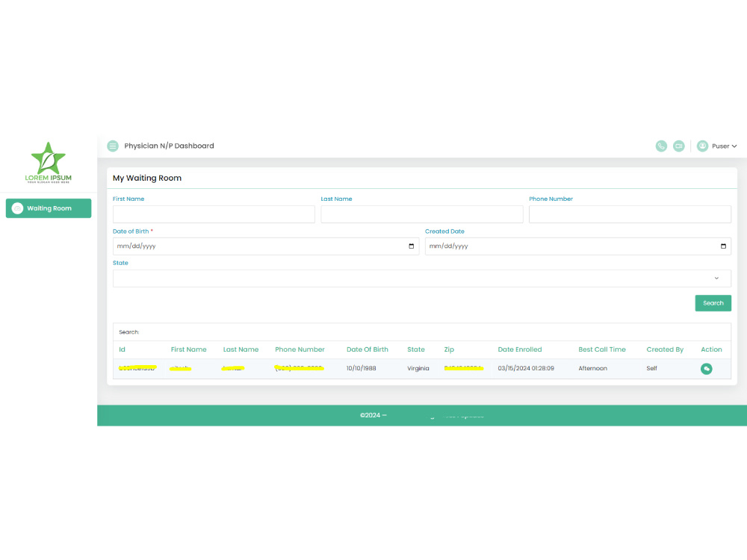Click the Created Date field
Screen dimensions: 747x560
tap(578, 246)
